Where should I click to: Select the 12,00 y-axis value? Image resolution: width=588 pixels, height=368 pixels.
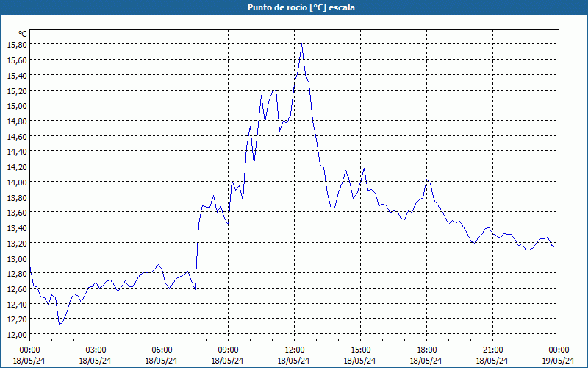[17, 335]
